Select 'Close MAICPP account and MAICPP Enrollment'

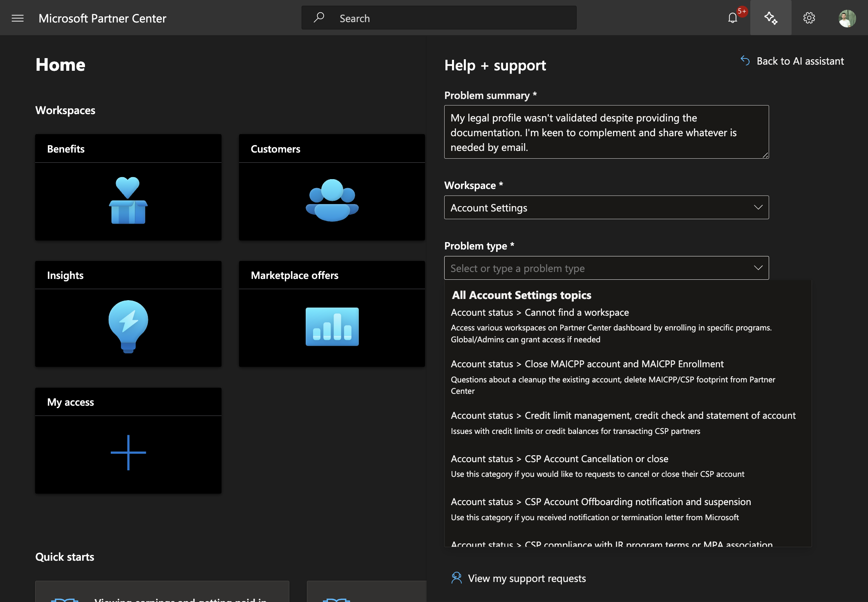coord(628,377)
